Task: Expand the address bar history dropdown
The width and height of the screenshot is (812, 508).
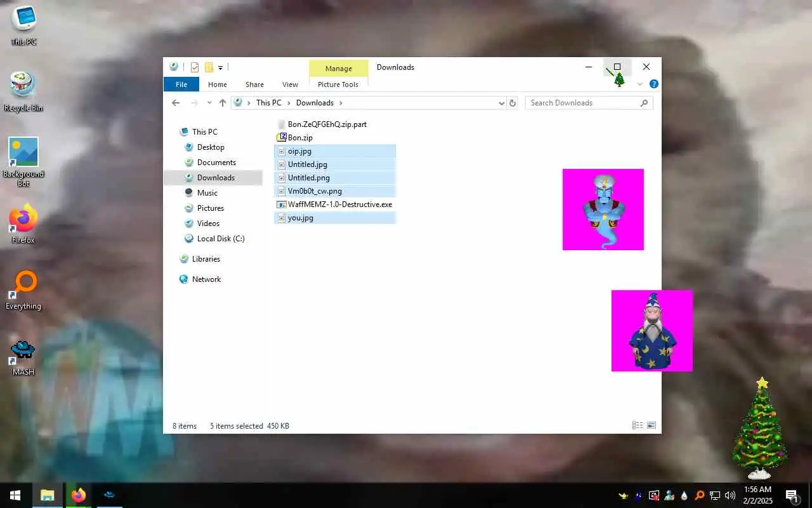Action: tap(501, 103)
